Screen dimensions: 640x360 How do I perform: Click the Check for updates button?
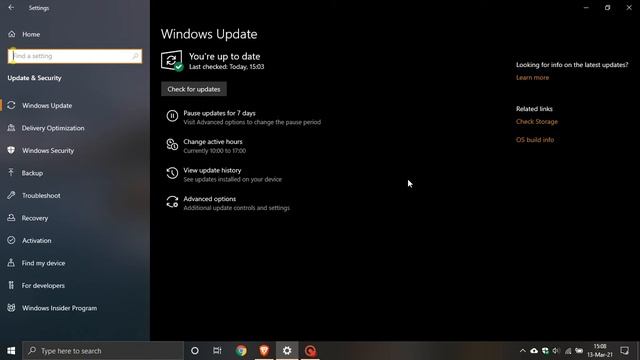(194, 89)
